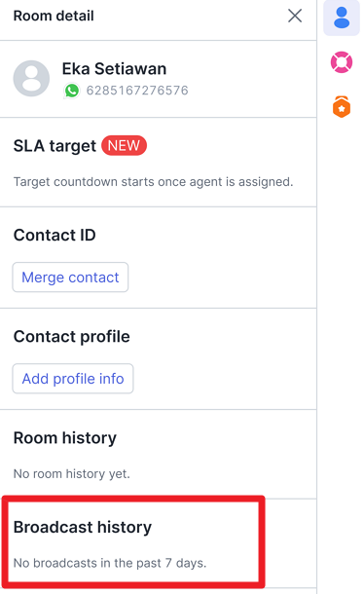The image size is (364, 594).
Task: Select the pink lifebuoy sidebar icon
Action: point(342,62)
